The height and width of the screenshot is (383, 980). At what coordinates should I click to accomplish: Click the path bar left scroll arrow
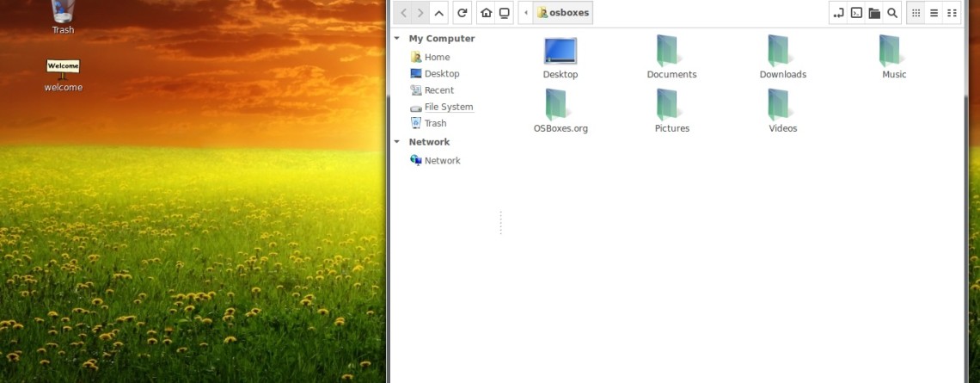point(525,13)
